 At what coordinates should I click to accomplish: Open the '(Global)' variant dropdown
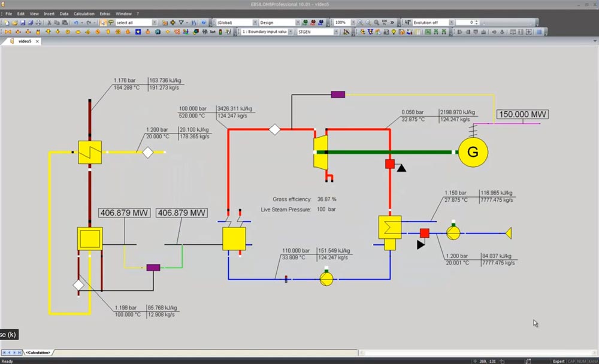[255, 22]
